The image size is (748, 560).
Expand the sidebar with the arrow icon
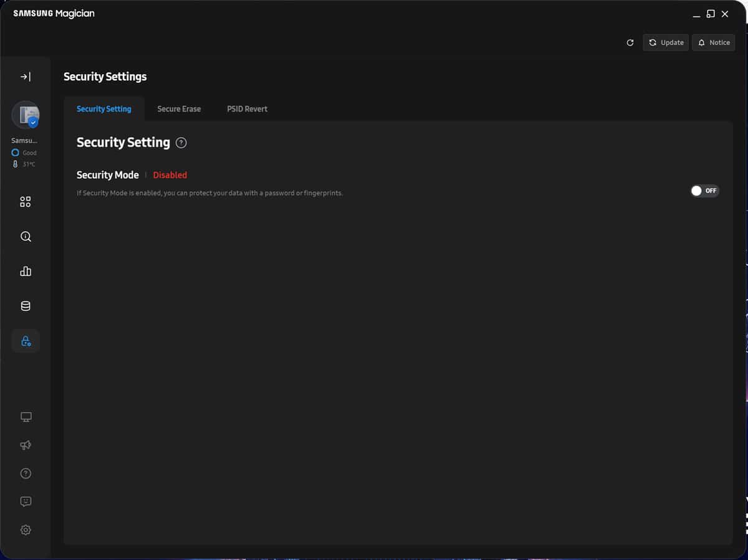[x=26, y=77]
